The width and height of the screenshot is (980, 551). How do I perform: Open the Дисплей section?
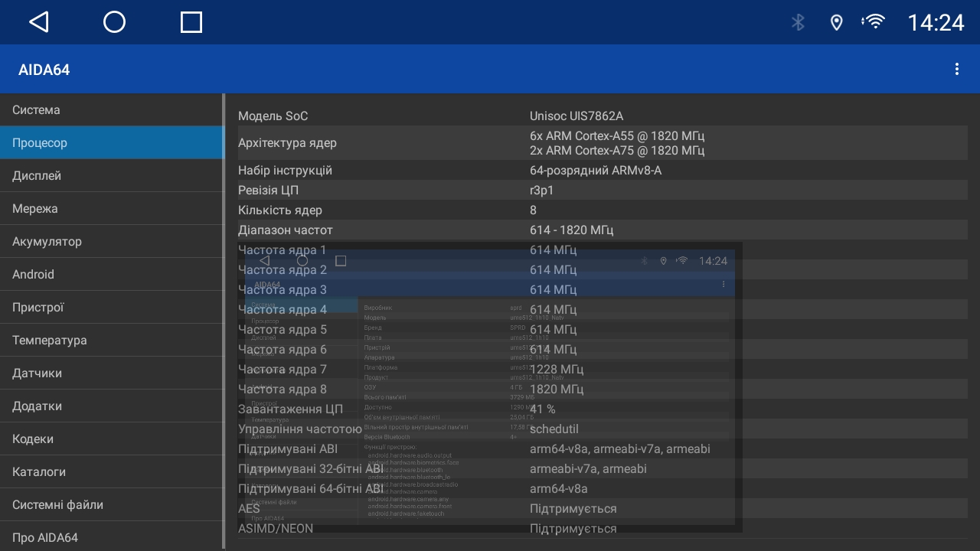tap(111, 176)
